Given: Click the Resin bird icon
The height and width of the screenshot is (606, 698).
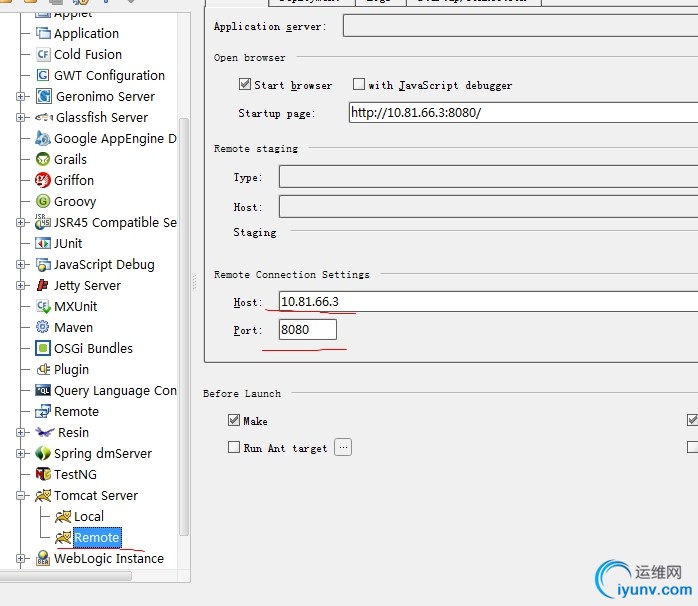Looking at the screenshot, I should tap(45, 432).
